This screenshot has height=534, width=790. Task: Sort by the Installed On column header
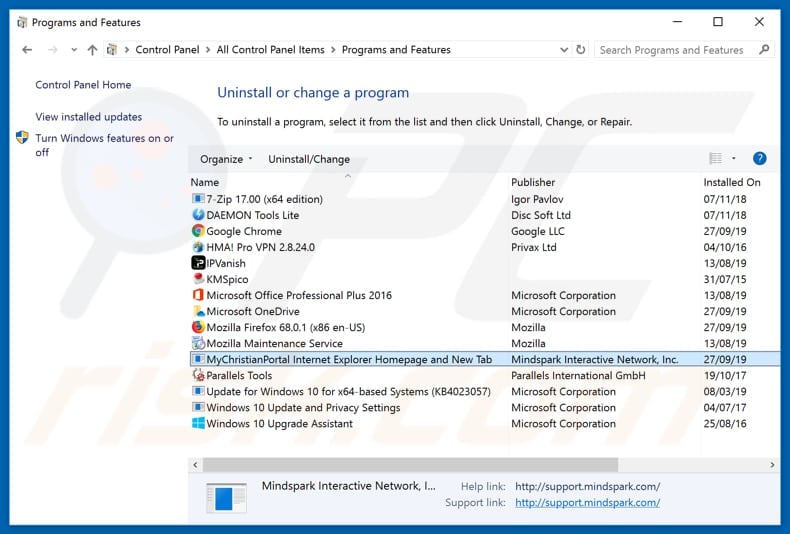pos(732,182)
